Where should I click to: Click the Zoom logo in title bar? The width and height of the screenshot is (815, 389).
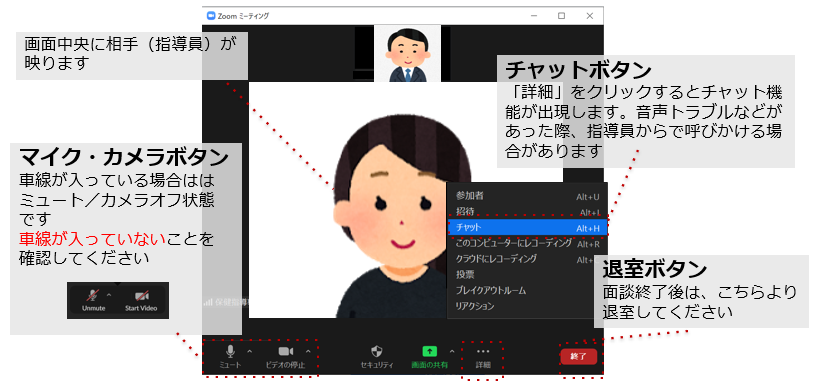(x=211, y=16)
